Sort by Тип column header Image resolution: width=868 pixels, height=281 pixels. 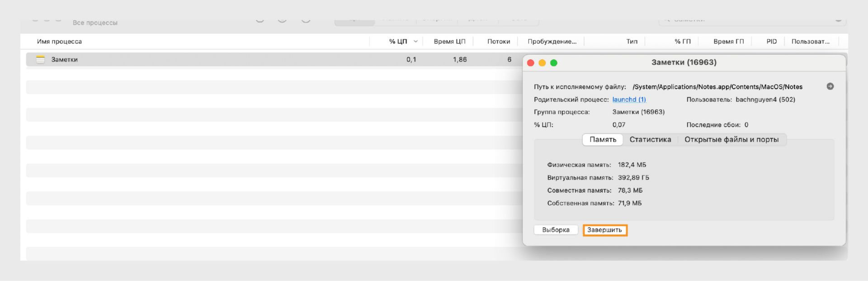click(632, 42)
